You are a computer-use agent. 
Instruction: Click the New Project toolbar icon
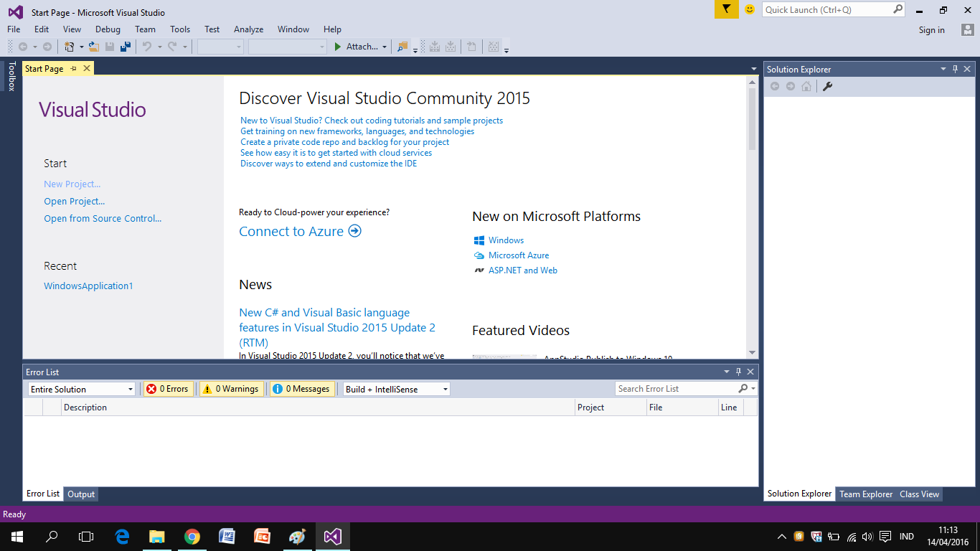[70, 46]
